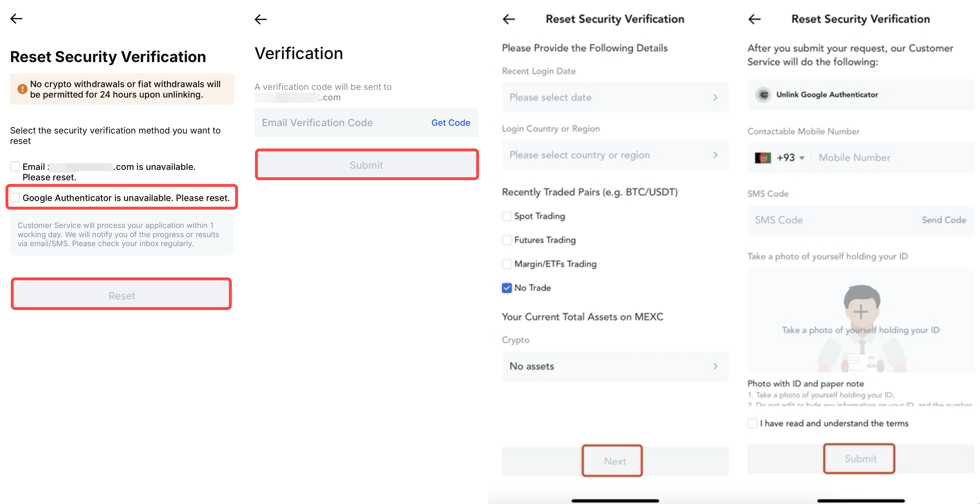Open the Crypto assets selector
This screenshot has height=504, width=980.
pyautogui.click(x=614, y=366)
